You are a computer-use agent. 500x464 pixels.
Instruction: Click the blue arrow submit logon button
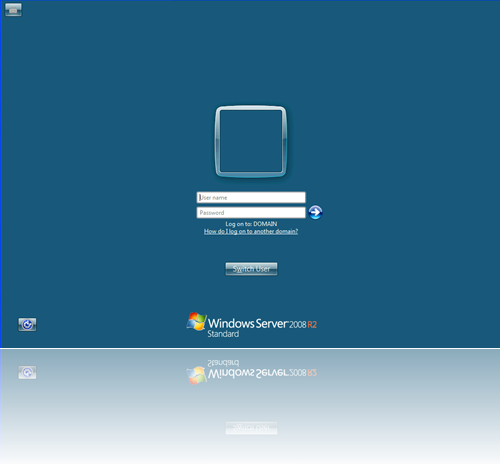(315, 212)
